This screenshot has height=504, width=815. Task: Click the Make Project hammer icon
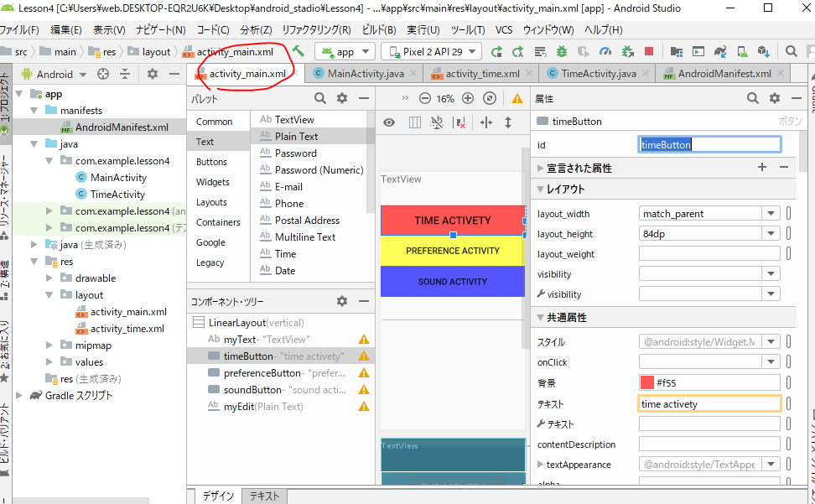click(x=298, y=51)
